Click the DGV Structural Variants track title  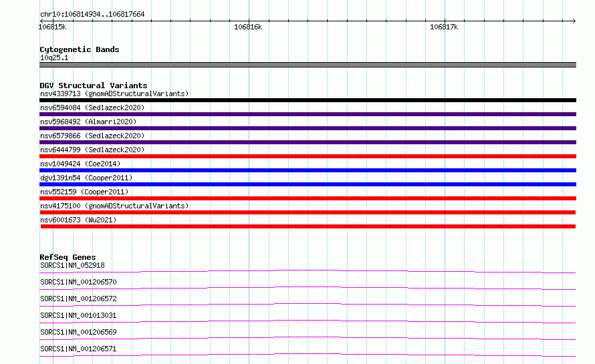94,85
